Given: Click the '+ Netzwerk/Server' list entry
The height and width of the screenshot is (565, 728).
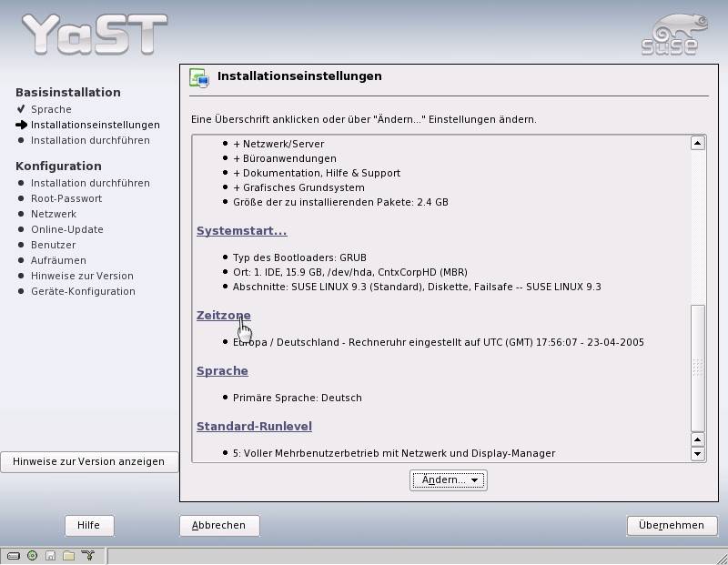Looking at the screenshot, I should click(x=278, y=144).
